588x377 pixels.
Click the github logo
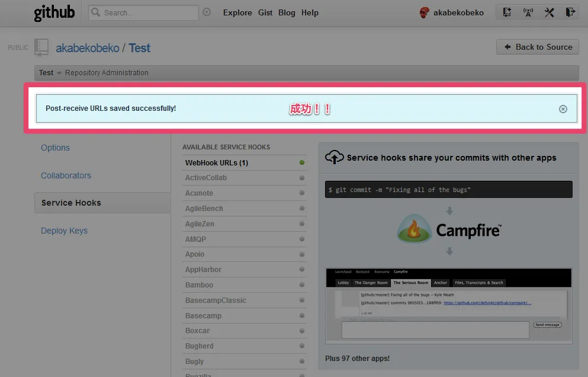tap(54, 12)
